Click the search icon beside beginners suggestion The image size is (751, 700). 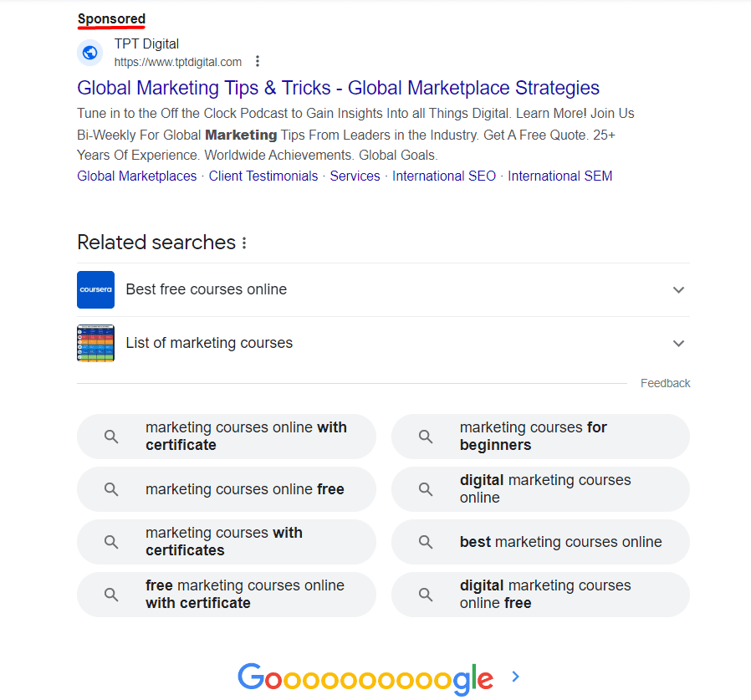[x=426, y=436]
